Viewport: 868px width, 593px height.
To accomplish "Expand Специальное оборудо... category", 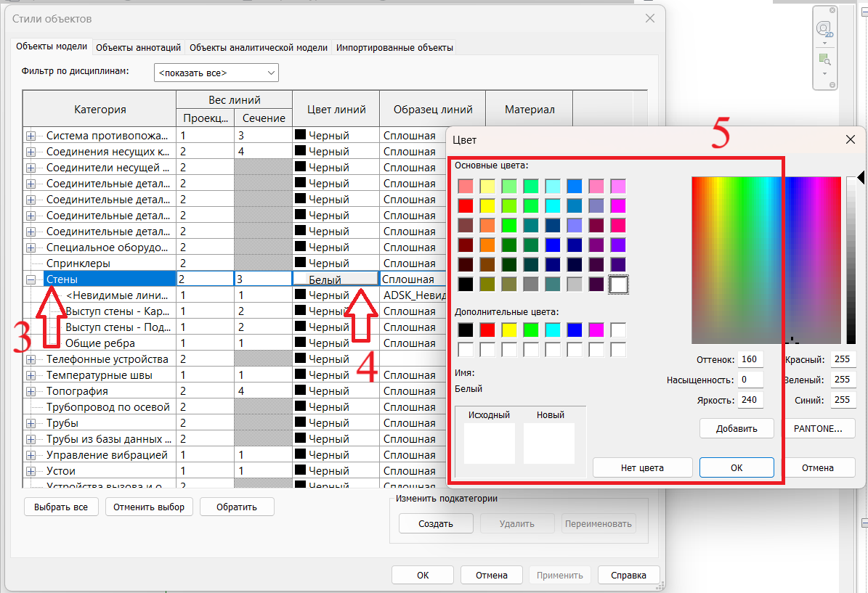I will (31, 248).
